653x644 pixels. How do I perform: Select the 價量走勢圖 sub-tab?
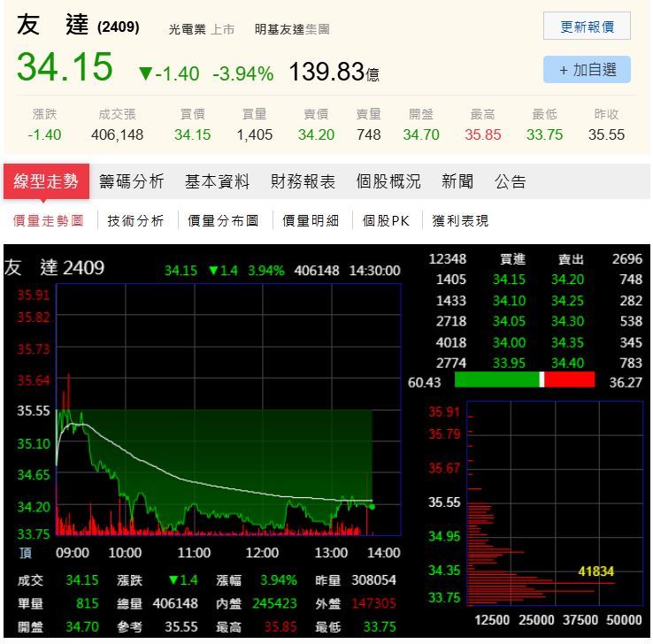[x=49, y=220]
